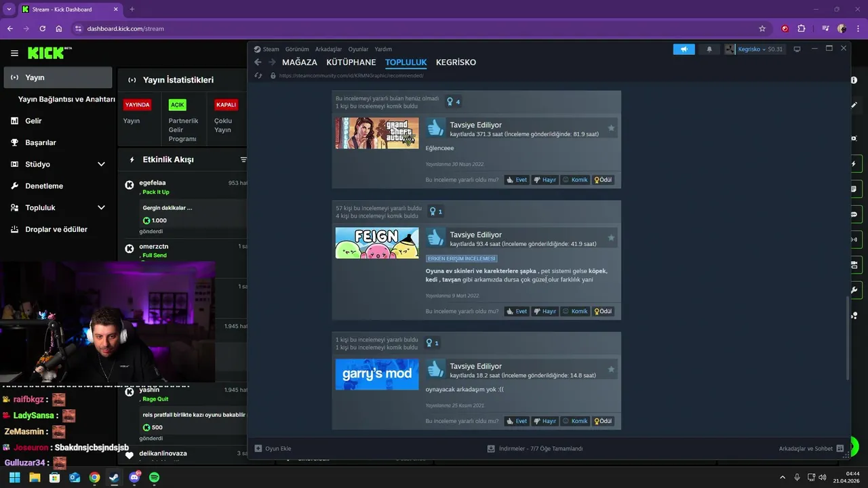Reload the Steam community page
Viewport: 868px width, 488px height.
click(x=258, y=75)
